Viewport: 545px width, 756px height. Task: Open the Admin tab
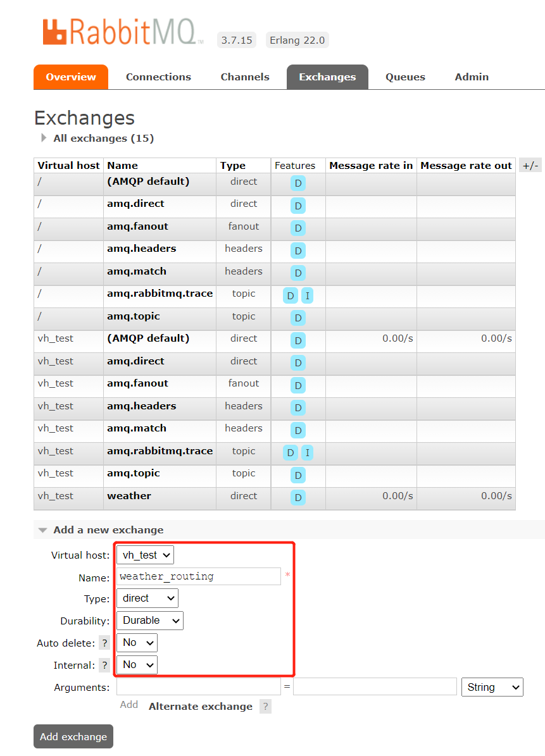click(472, 77)
